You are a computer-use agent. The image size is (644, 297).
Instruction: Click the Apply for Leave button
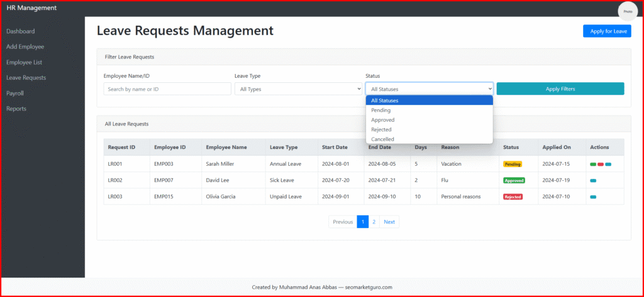(606, 31)
